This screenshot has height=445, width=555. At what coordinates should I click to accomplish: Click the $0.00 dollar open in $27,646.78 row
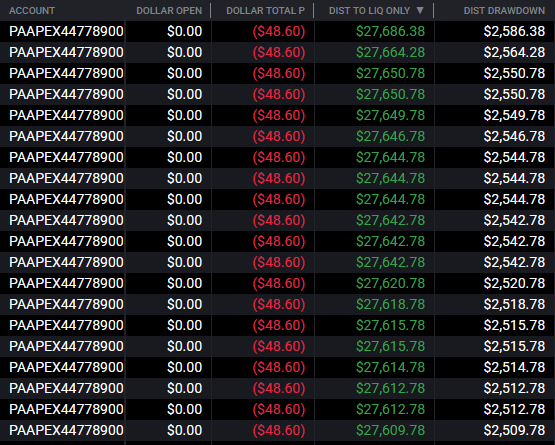tap(184, 136)
